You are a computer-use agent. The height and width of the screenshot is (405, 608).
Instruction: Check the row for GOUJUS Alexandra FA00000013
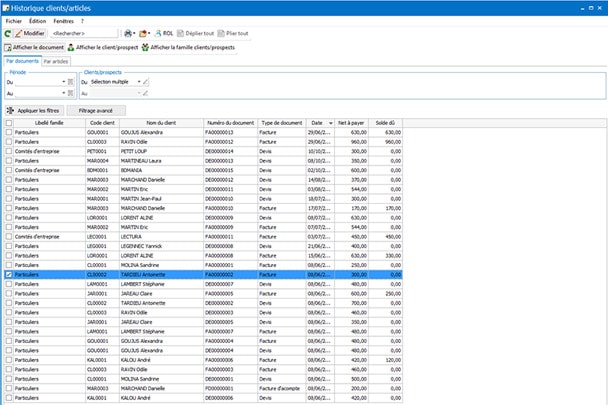click(x=9, y=132)
